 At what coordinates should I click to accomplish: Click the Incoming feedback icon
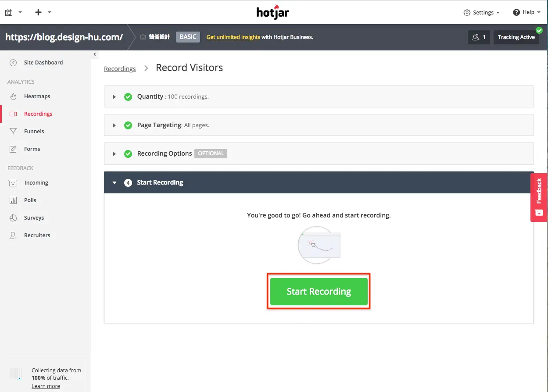(x=13, y=183)
